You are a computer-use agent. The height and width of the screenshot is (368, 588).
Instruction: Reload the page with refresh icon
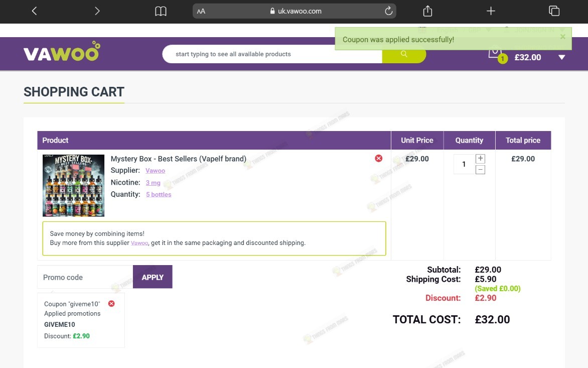click(388, 11)
